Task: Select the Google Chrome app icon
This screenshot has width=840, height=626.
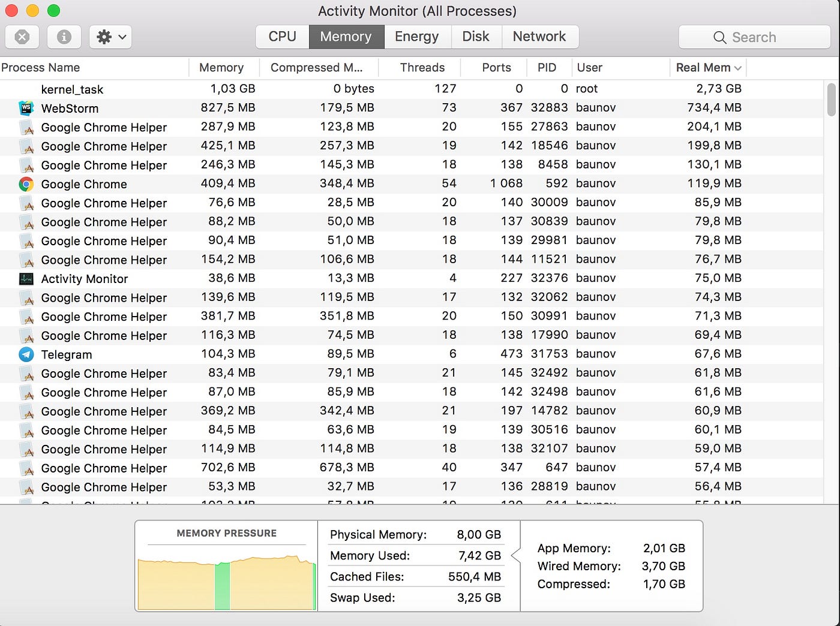Action: [x=26, y=184]
